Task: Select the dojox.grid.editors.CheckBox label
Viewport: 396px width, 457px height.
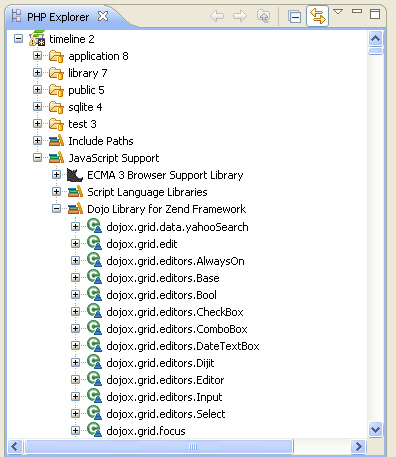Action: [x=175, y=312]
